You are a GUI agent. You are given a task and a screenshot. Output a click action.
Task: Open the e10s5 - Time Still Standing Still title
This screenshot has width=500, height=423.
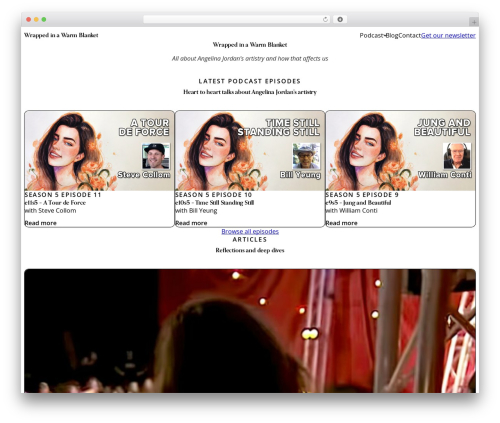pyautogui.click(x=215, y=203)
